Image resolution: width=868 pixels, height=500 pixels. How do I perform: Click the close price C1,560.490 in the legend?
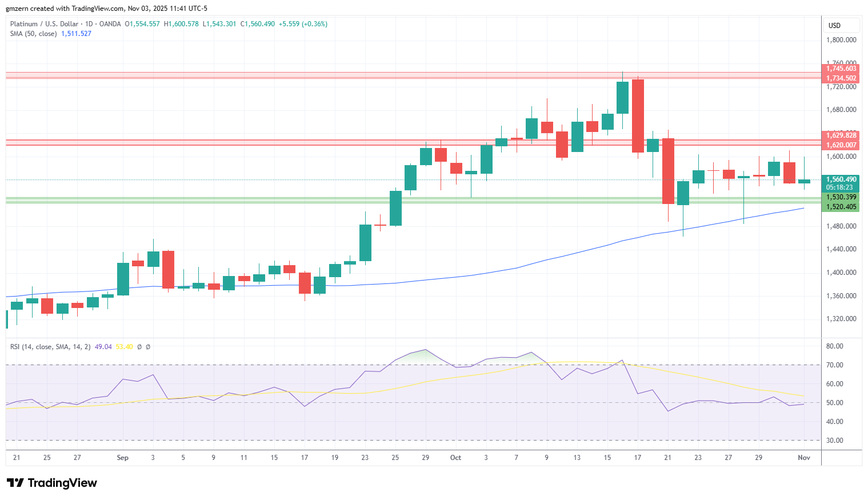pyautogui.click(x=258, y=24)
